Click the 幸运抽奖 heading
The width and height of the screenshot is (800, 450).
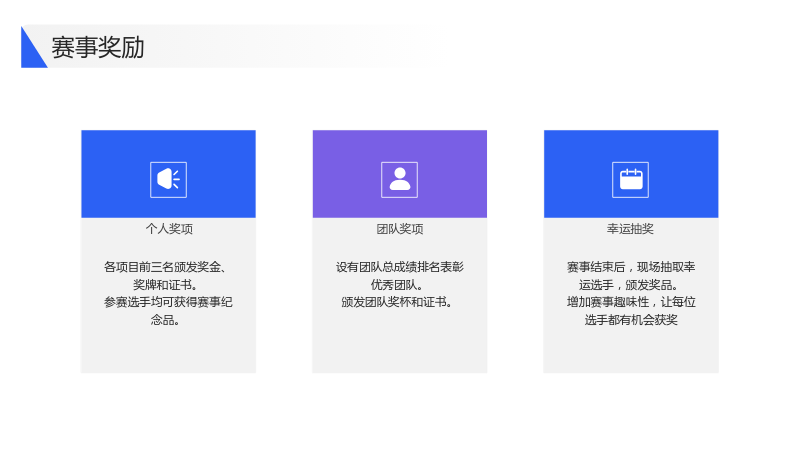click(x=631, y=229)
